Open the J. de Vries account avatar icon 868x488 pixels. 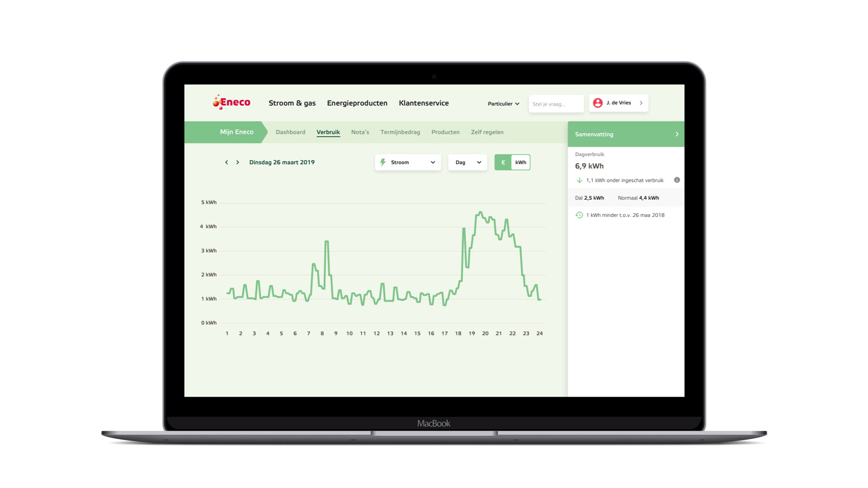coord(598,103)
